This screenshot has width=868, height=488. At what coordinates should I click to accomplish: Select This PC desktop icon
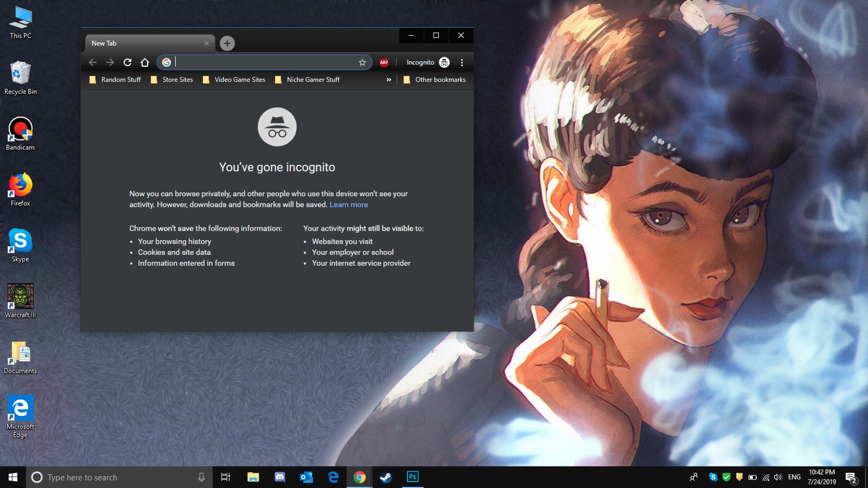21,23
